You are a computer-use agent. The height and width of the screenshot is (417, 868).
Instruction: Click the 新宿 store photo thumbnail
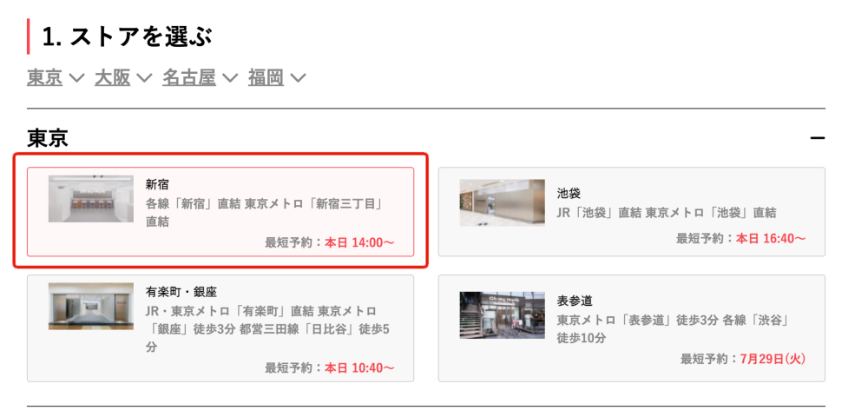pos(91,199)
